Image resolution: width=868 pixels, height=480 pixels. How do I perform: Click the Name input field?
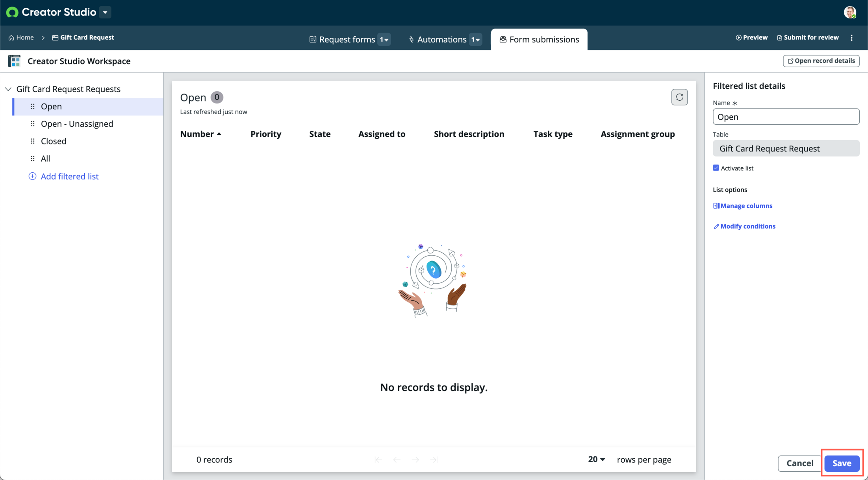click(786, 117)
